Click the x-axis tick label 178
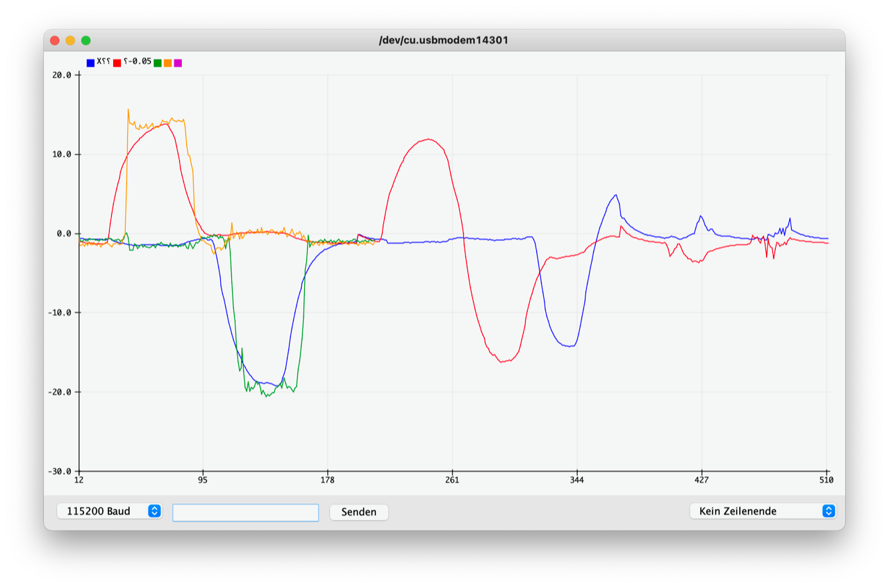The height and width of the screenshot is (588, 889). click(x=328, y=480)
